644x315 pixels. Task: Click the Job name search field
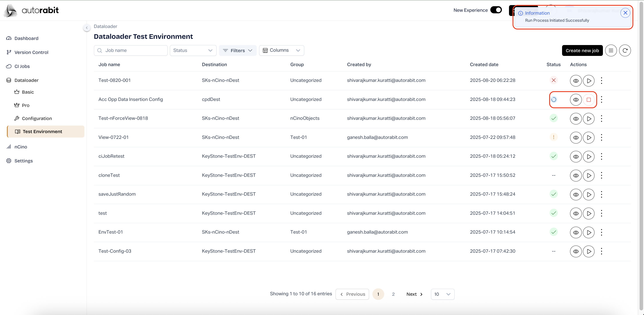(x=131, y=50)
